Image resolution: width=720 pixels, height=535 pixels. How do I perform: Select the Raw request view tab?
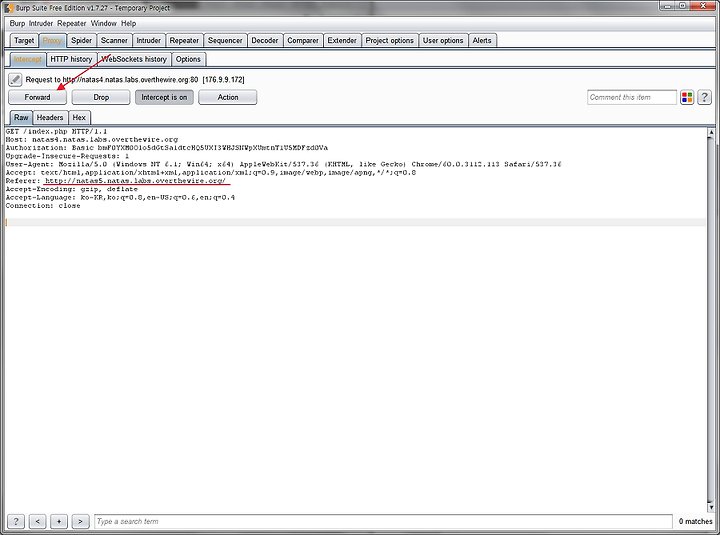point(21,118)
